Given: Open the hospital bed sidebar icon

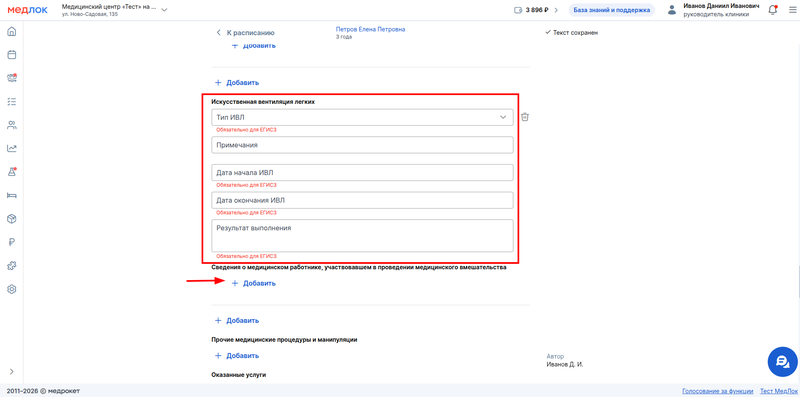Looking at the screenshot, I should (12, 195).
